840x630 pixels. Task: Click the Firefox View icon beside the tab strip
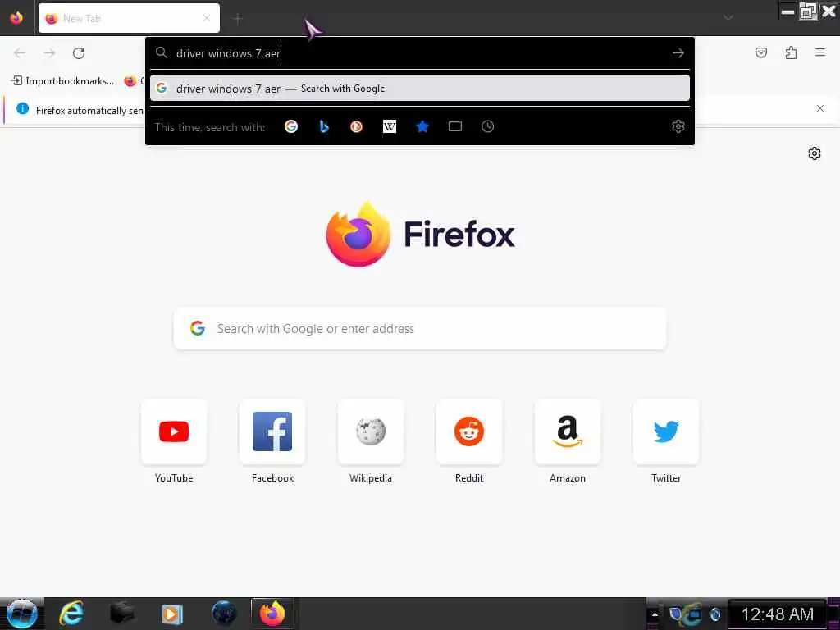tap(16, 18)
